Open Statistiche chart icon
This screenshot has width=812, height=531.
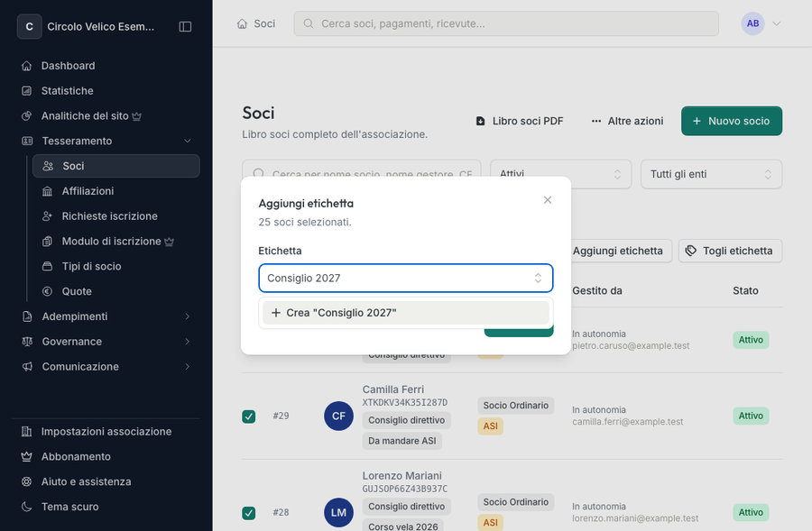[27, 90]
